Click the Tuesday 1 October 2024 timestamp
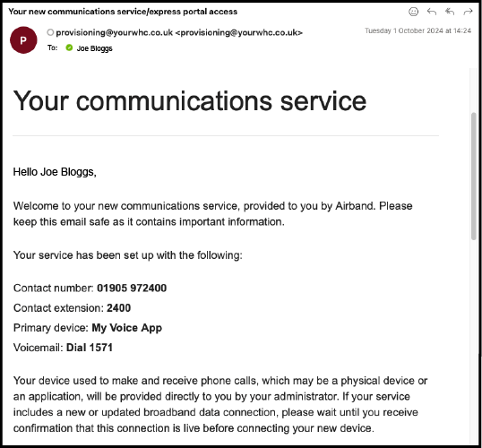 click(x=417, y=30)
